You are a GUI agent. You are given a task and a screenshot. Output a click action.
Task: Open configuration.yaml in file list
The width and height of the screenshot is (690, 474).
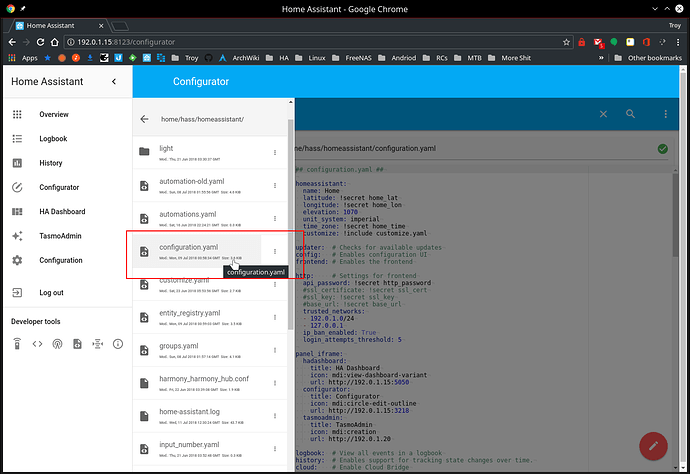point(197,251)
